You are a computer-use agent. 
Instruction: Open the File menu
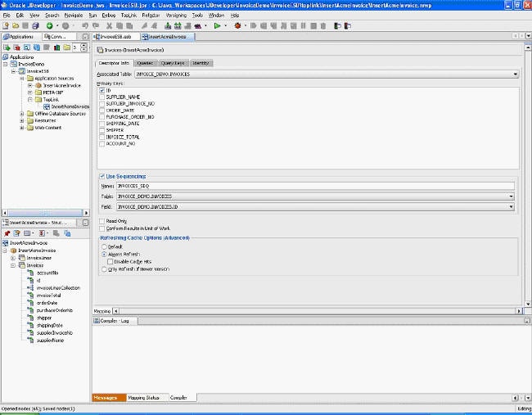click(x=7, y=16)
